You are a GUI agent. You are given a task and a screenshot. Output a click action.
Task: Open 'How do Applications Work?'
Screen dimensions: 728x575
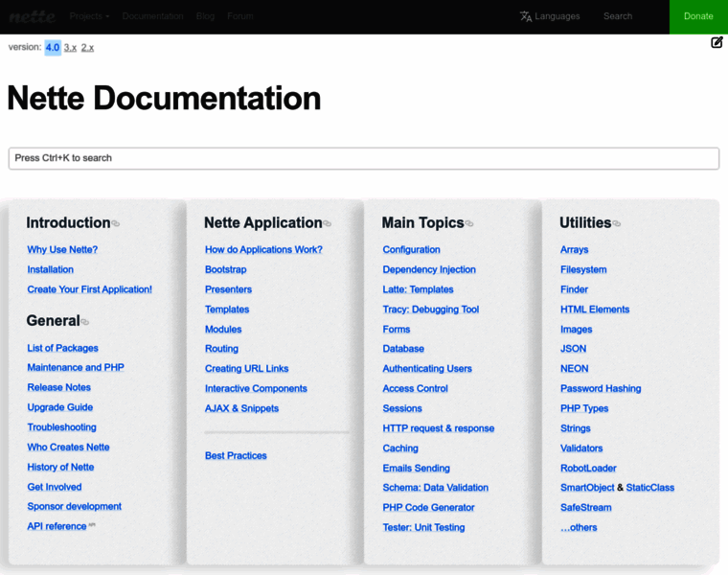(263, 249)
